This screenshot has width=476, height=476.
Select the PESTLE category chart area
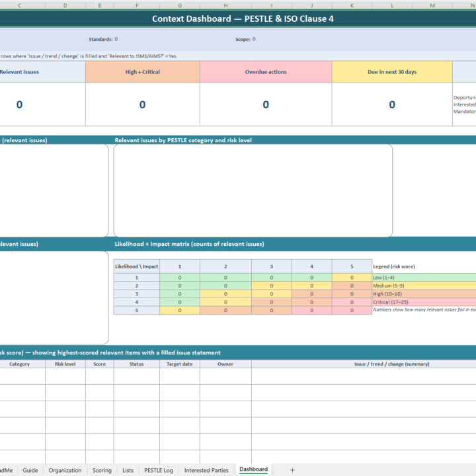pos(253,190)
